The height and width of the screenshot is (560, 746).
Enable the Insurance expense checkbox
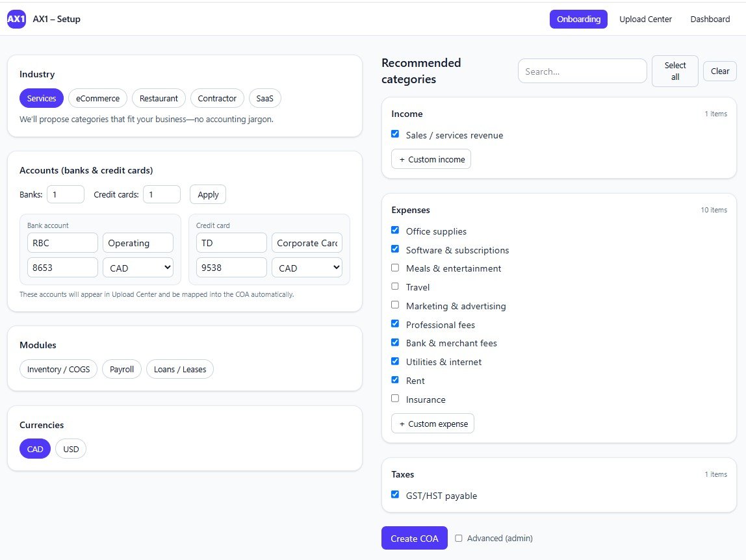(x=395, y=398)
